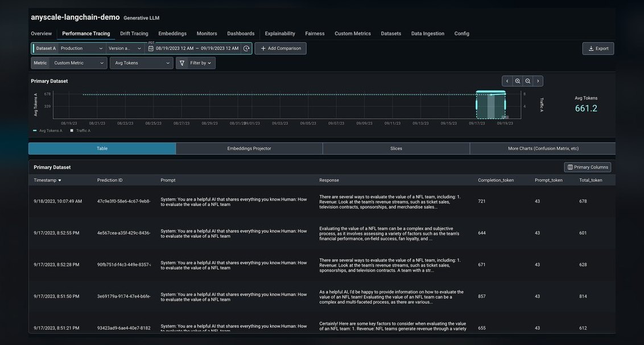Click timestamp 9/17/2023, 8:52:28 PM
This screenshot has height=345, width=644.
click(56, 265)
